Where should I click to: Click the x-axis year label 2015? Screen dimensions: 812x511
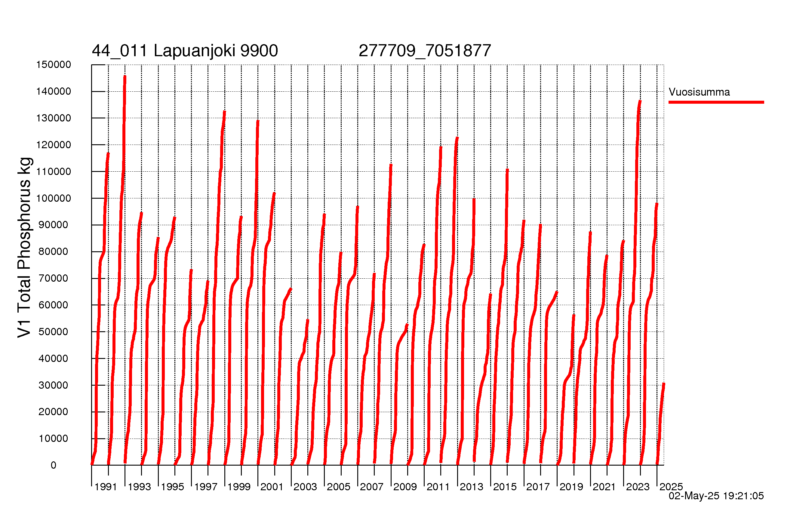(x=505, y=487)
